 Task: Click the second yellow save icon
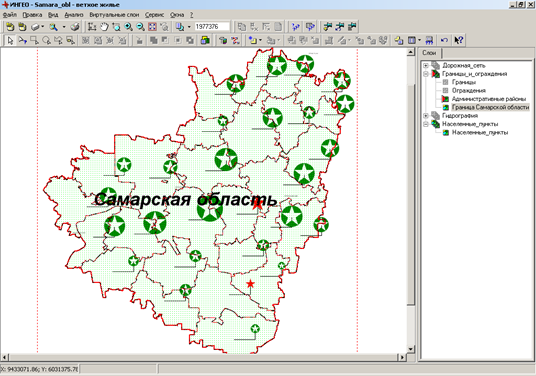pyautogui.click(x=23, y=27)
